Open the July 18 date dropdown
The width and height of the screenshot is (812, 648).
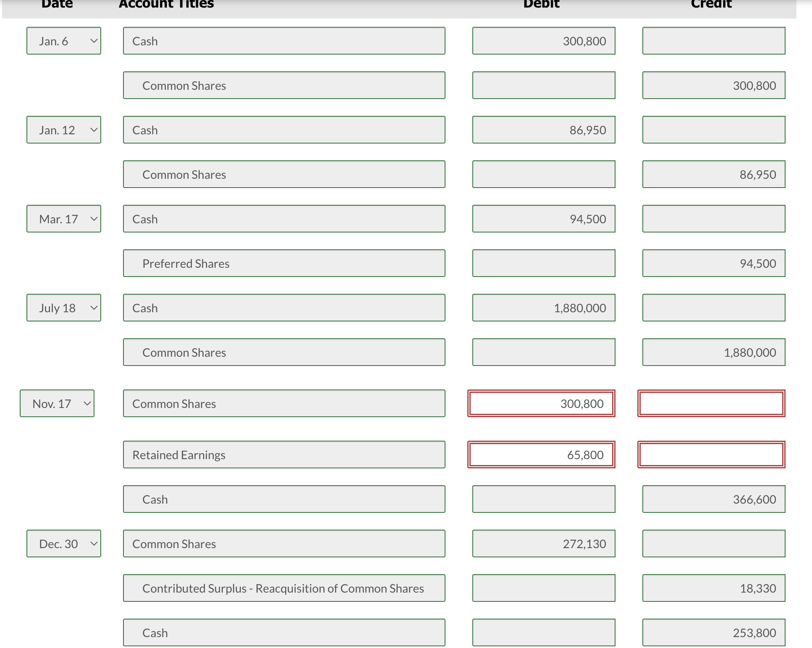point(63,308)
